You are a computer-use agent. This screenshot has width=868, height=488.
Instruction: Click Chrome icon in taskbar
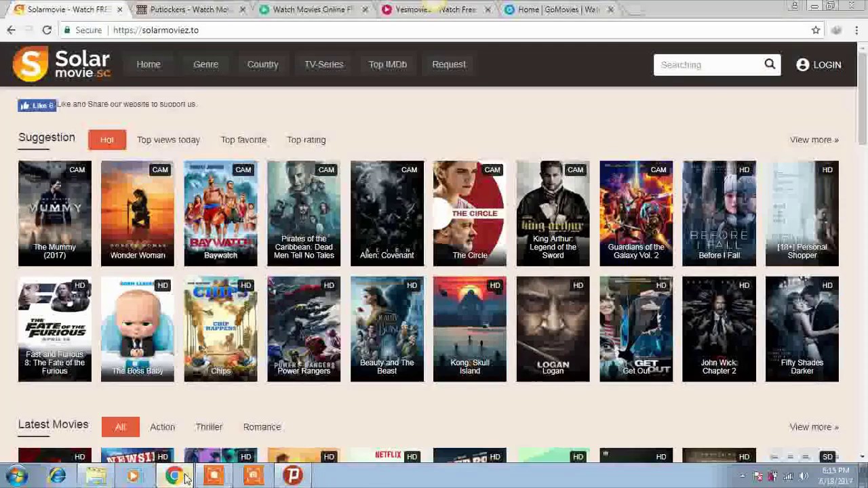(174, 476)
